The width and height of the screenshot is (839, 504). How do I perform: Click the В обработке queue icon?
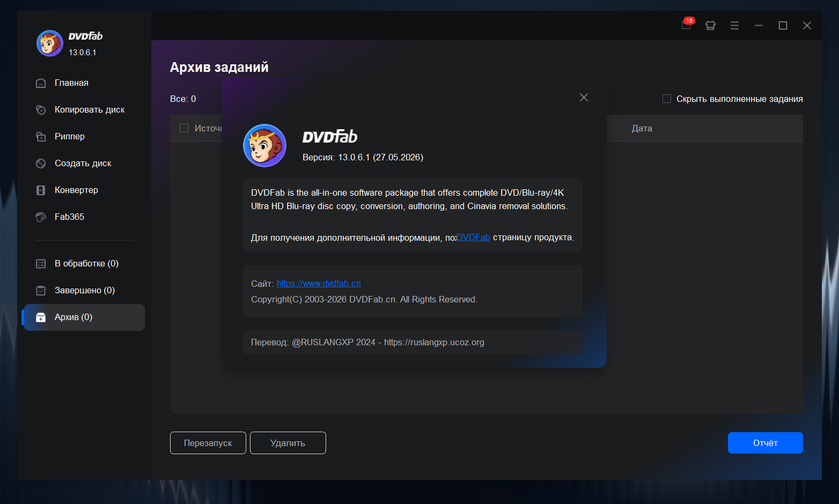41,264
